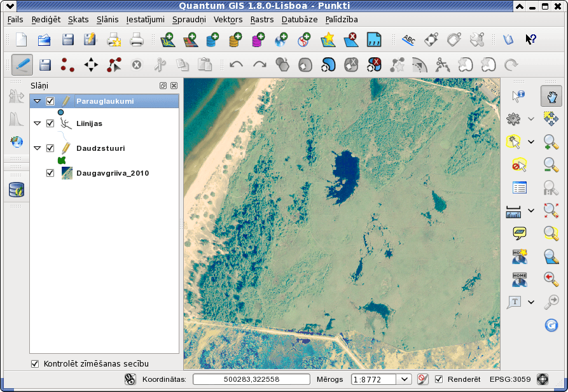The height and width of the screenshot is (392, 568).
Task: Open the select features tool dropdown arrow
Action: (x=531, y=142)
